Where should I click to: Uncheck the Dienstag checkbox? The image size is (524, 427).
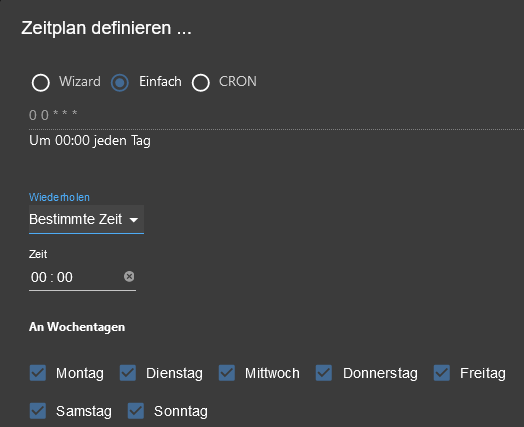click(x=128, y=373)
